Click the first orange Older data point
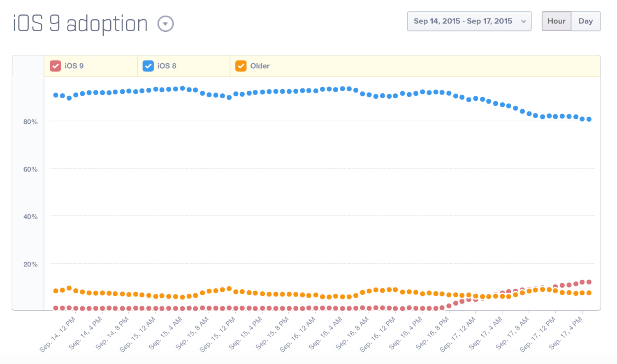617x364 pixels. coord(55,291)
